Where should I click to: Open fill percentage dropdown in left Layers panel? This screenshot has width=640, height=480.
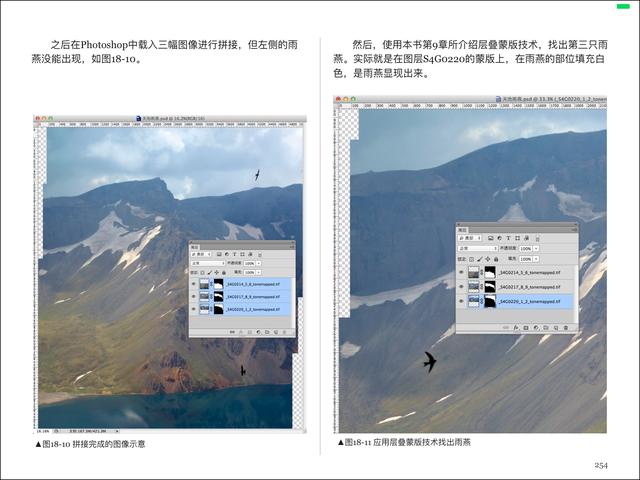pyautogui.click(x=259, y=271)
